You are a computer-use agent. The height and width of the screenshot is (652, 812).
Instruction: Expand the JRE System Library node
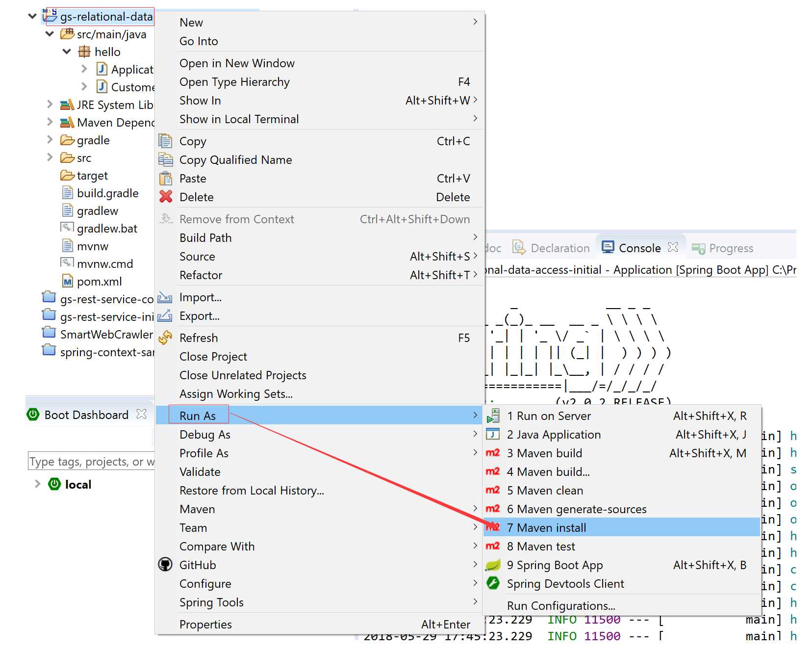50,104
